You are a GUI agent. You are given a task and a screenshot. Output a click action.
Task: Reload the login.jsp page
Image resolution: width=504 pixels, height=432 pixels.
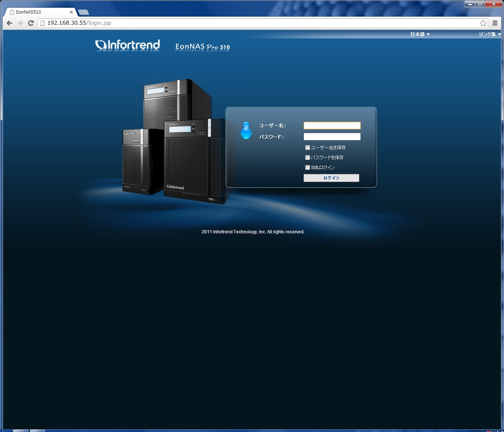tap(31, 23)
